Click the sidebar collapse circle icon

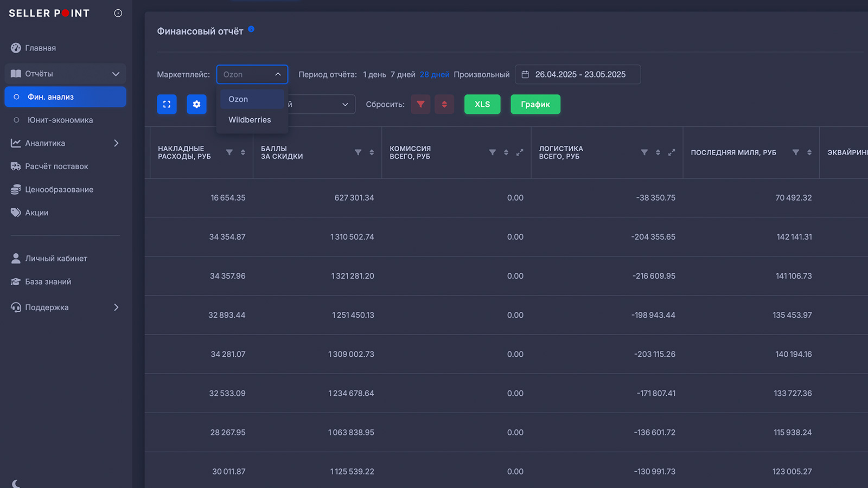click(118, 13)
